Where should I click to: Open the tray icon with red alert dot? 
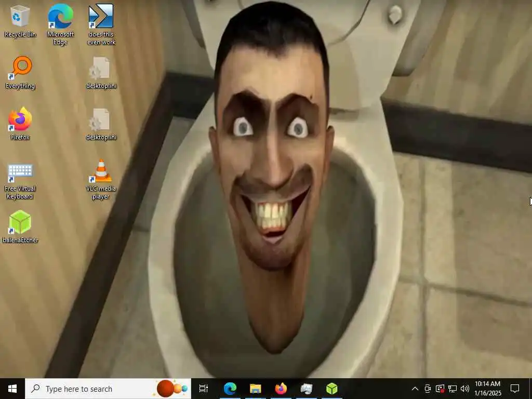pos(440,389)
